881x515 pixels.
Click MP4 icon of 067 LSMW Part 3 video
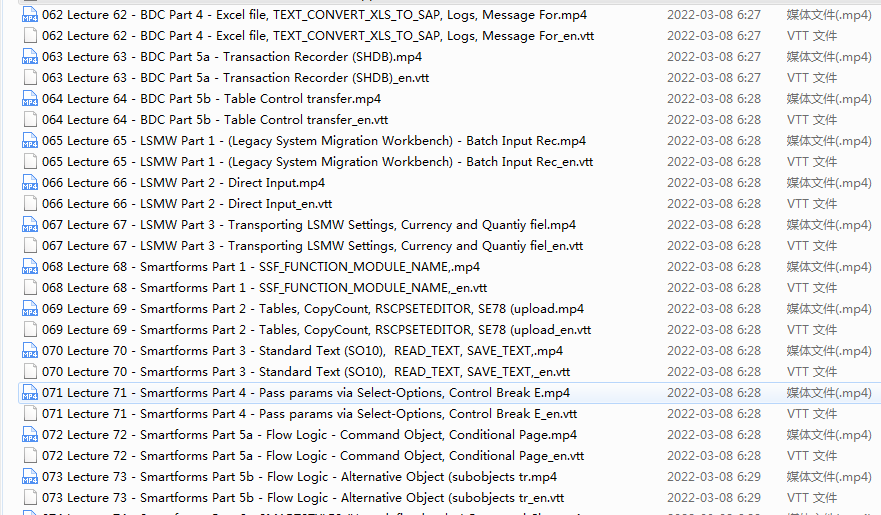click(x=30, y=225)
